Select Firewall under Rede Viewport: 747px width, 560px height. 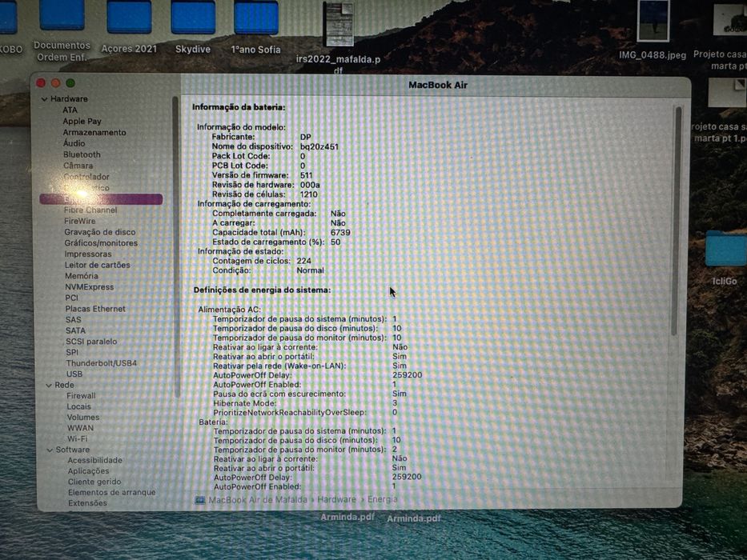(x=81, y=396)
